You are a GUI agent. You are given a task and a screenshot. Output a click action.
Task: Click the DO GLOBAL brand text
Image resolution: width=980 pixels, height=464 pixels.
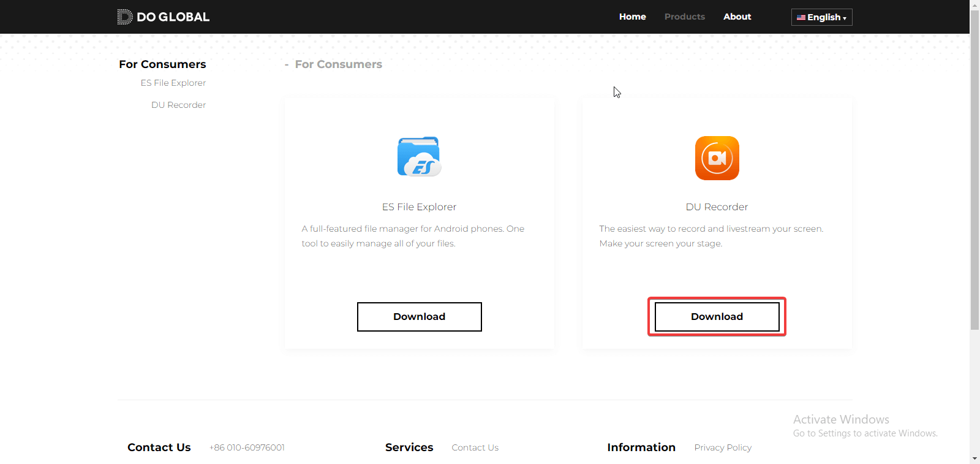click(173, 17)
